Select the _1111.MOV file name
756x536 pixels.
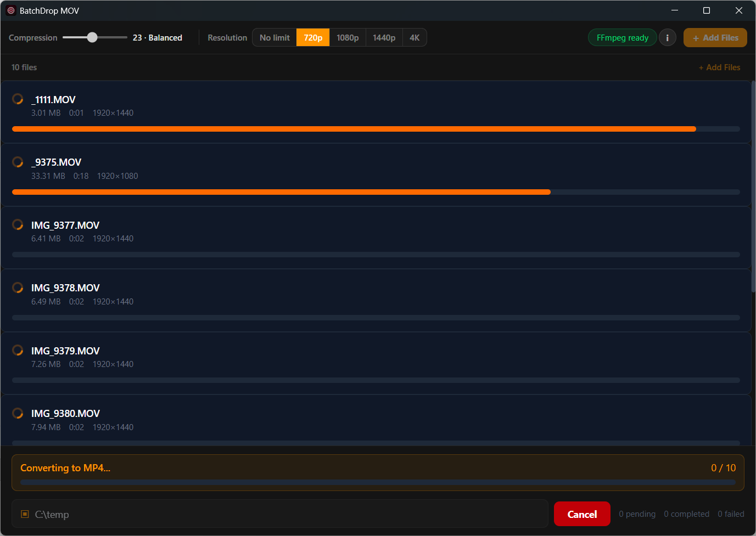pos(53,99)
